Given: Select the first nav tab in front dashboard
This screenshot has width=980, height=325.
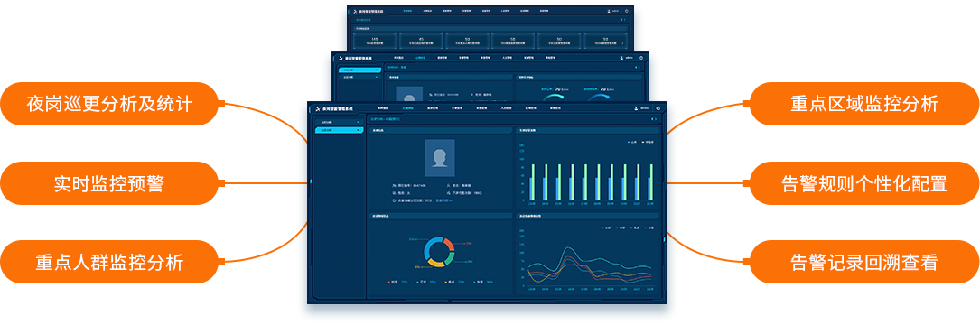Looking at the screenshot, I should 383,108.
